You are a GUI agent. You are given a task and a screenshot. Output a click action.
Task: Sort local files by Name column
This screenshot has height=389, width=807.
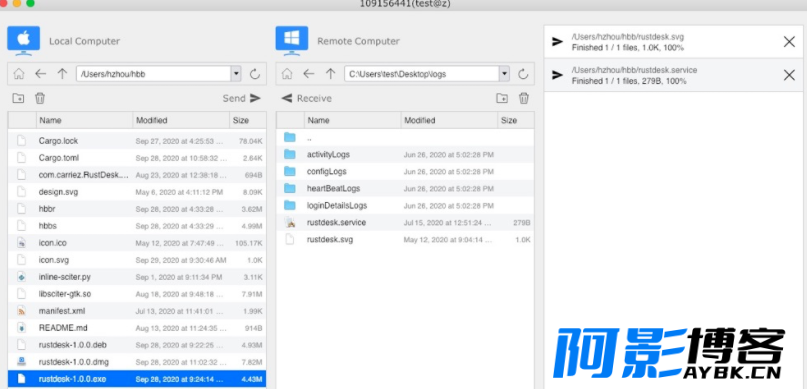(x=84, y=120)
